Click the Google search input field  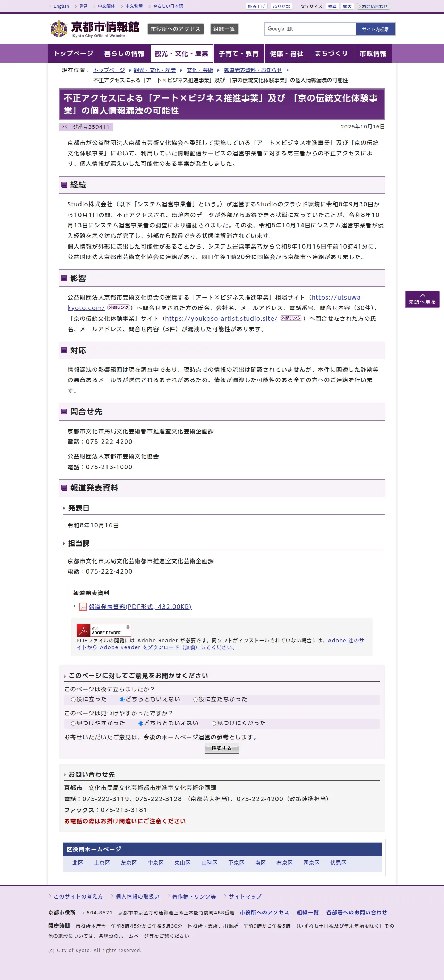point(310,29)
